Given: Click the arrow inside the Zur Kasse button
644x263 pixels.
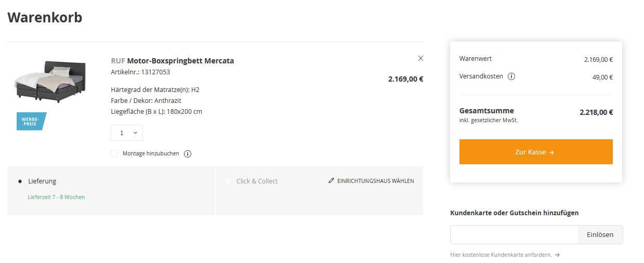Looking at the screenshot, I should click(x=551, y=152).
